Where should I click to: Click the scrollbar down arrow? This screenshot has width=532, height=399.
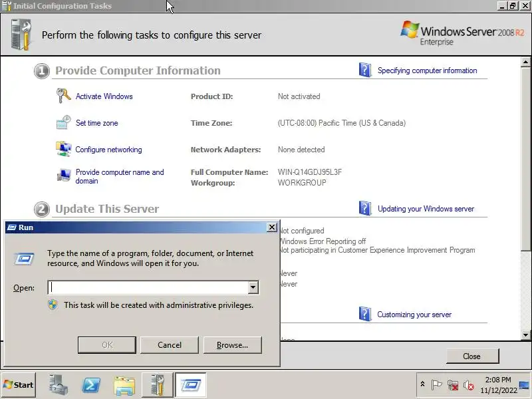525,334
